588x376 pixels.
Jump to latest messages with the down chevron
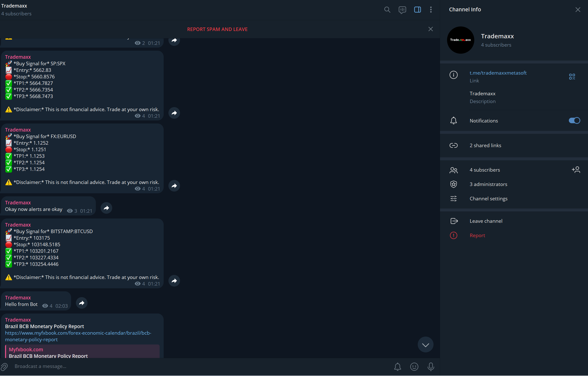pyautogui.click(x=425, y=344)
